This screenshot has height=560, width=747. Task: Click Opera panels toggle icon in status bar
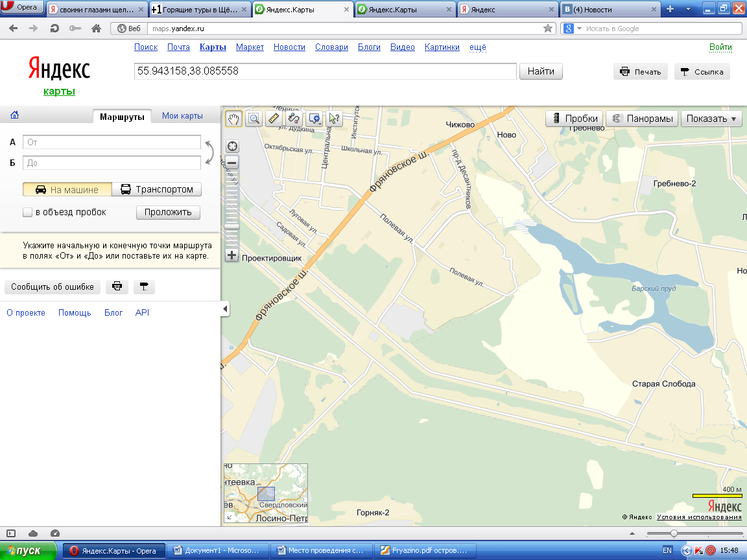12,534
